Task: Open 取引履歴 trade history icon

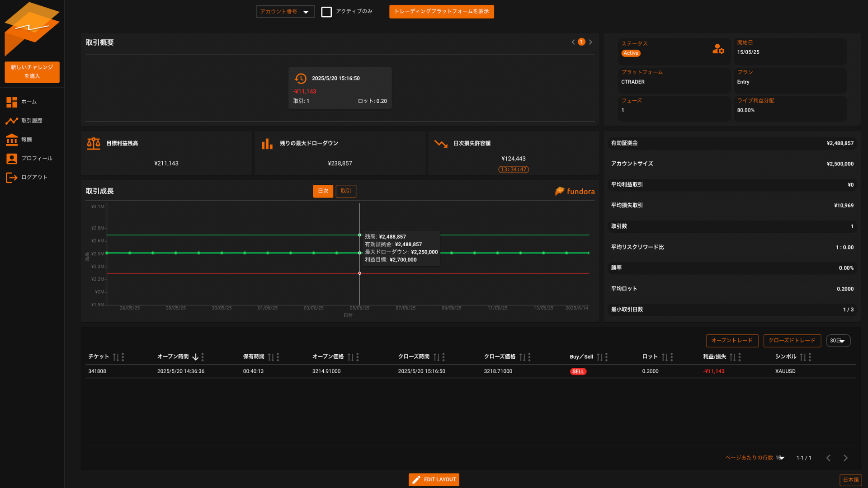Action: pos(12,121)
